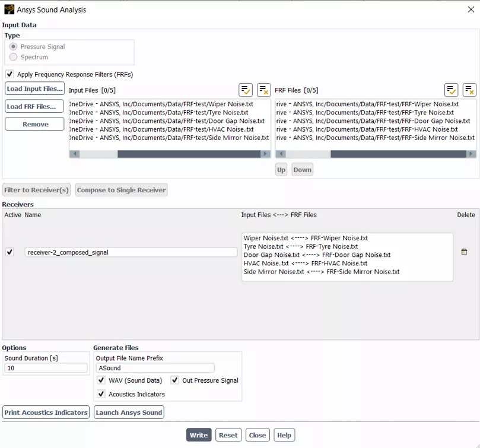Screen dimensions: 480x448
Task: Click Load Input Files button
Action: [34, 88]
